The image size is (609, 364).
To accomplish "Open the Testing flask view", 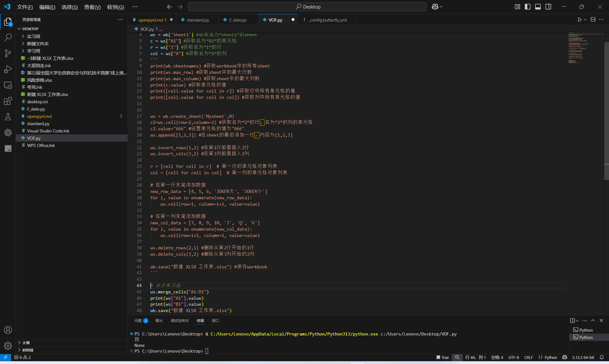I will click(8, 117).
